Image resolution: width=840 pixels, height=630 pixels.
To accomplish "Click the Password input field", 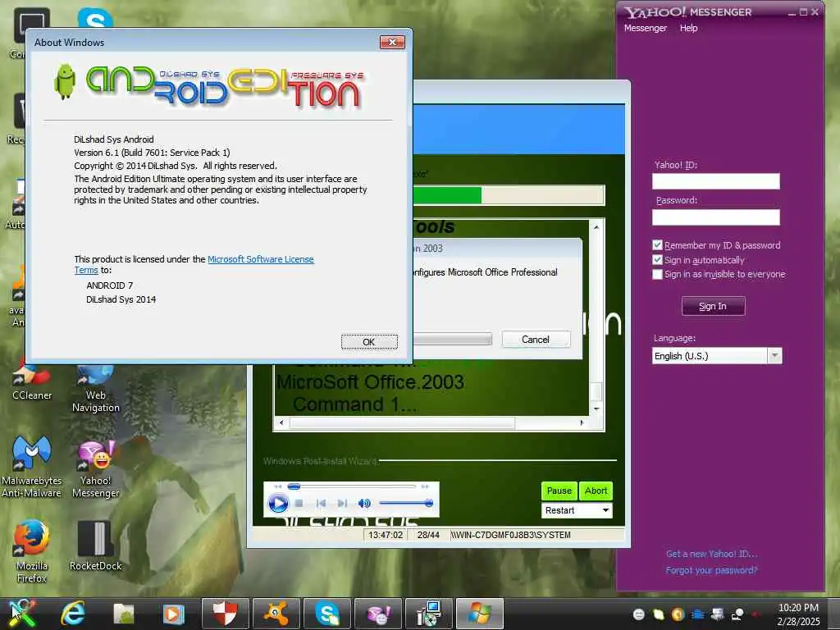I will 715,217.
